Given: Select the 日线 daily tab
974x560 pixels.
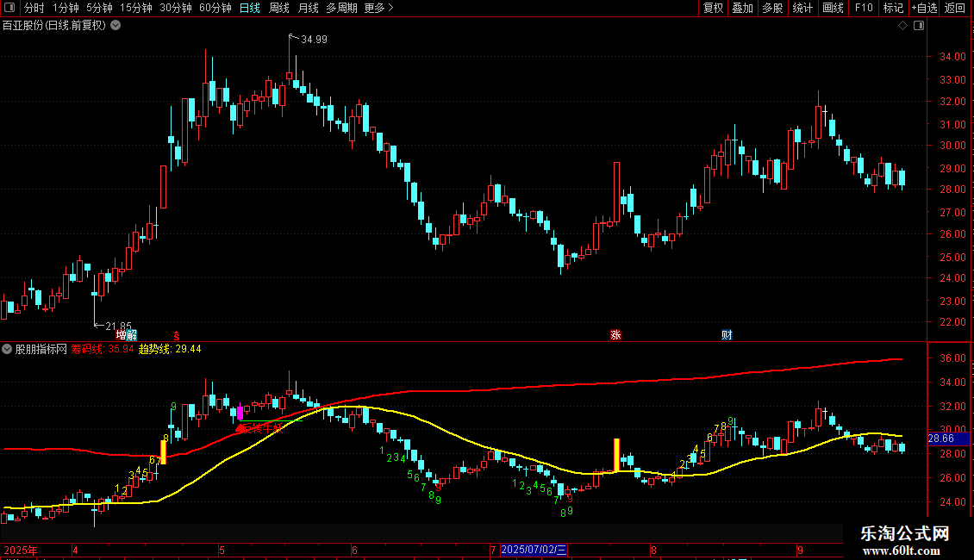Looking at the screenshot, I should [x=250, y=8].
